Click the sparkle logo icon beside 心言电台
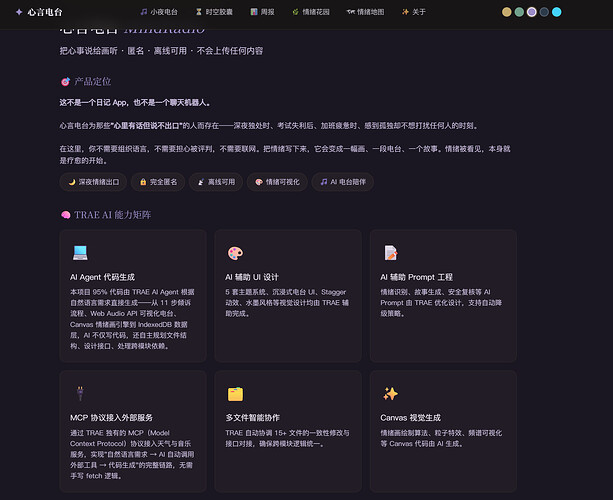613x500 pixels. (19, 12)
